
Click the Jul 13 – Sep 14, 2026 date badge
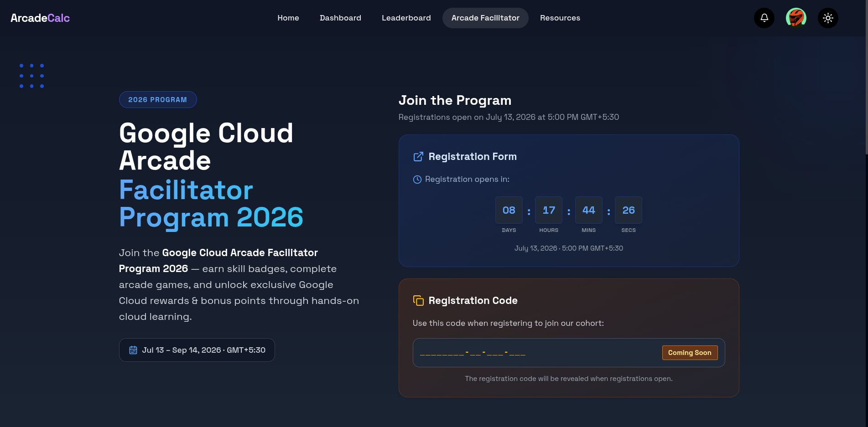click(x=197, y=350)
